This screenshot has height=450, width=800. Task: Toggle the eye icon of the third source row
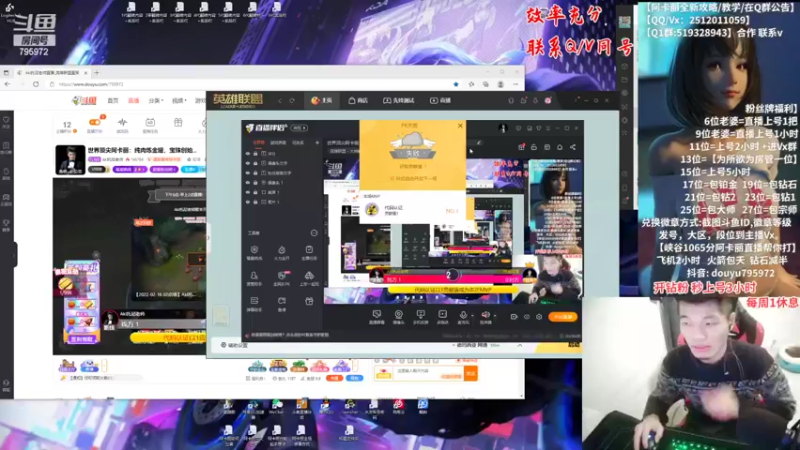tap(248, 173)
